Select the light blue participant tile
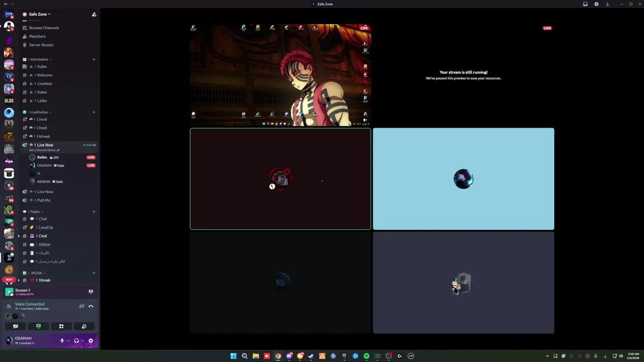The width and height of the screenshot is (644, 362). click(463, 179)
